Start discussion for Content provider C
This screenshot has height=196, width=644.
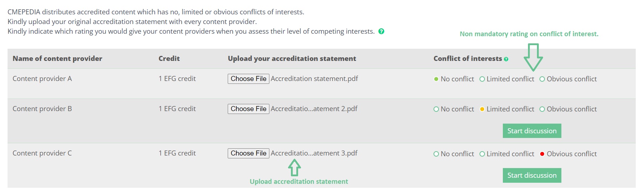(x=532, y=175)
